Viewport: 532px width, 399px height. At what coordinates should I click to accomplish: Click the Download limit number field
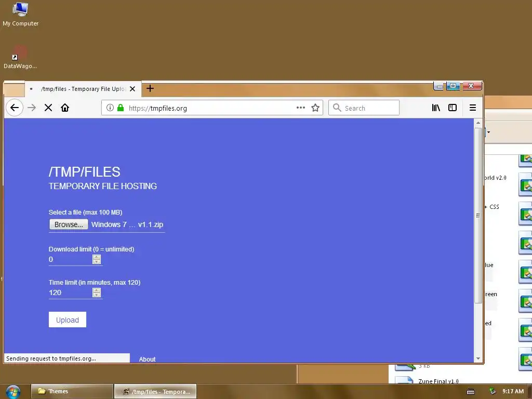pyautogui.click(x=70, y=260)
